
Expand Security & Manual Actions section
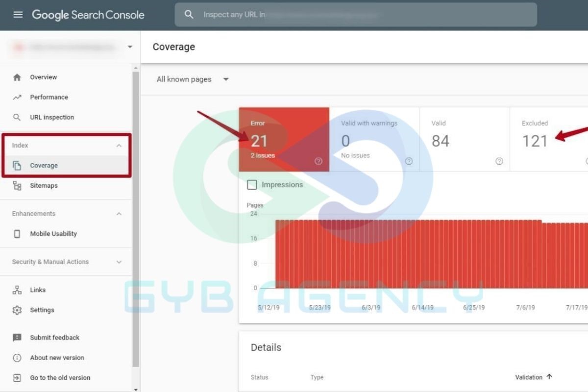click(119, 262)
